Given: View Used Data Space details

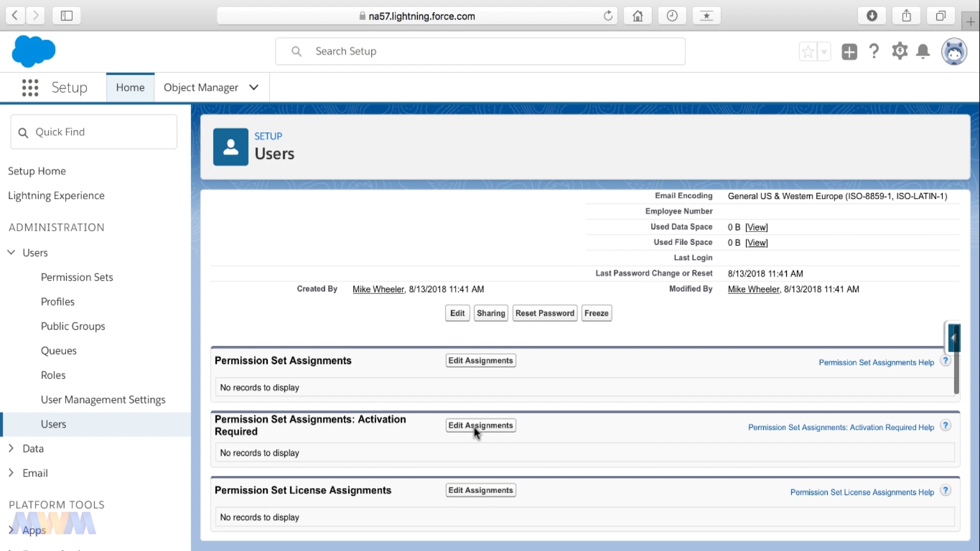Looking at the screenshot, I should click(756, 227).
